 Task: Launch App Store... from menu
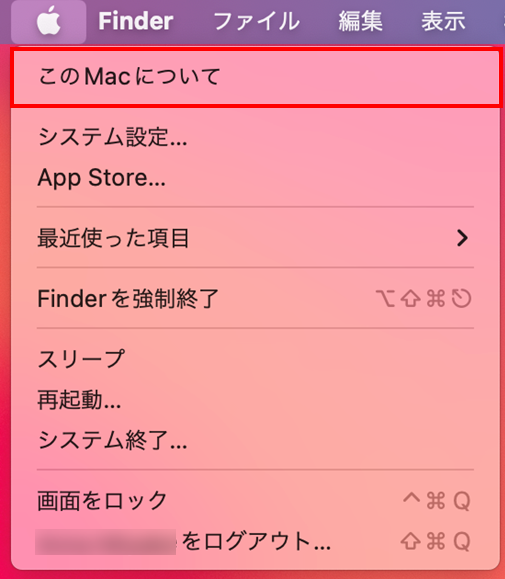(x=255, y=178)
